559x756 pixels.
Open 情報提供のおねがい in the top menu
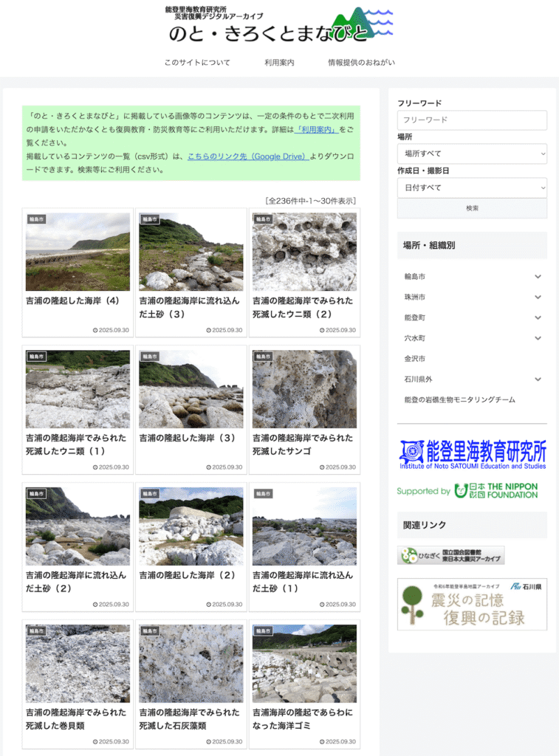click(x=361, y=63)
